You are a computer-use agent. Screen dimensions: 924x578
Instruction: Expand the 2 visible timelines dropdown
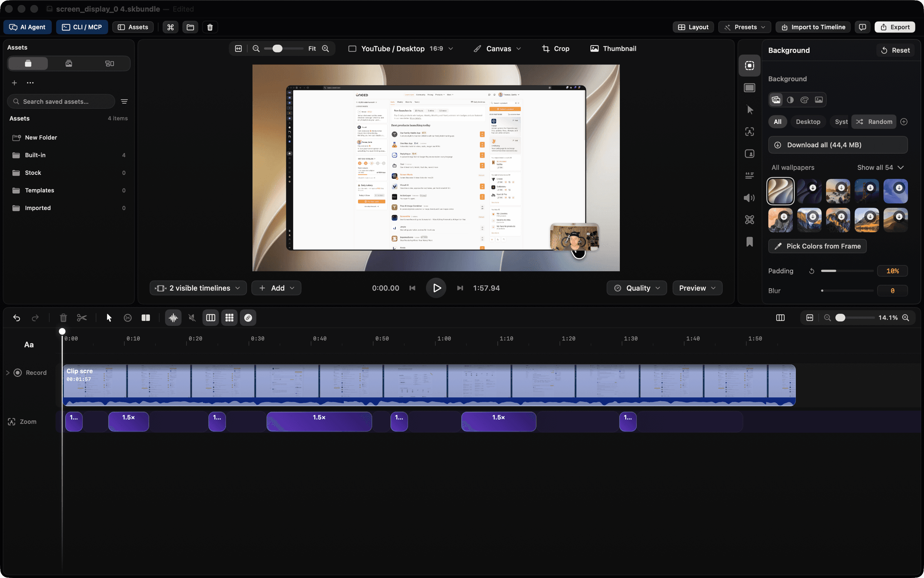(198, 288)
